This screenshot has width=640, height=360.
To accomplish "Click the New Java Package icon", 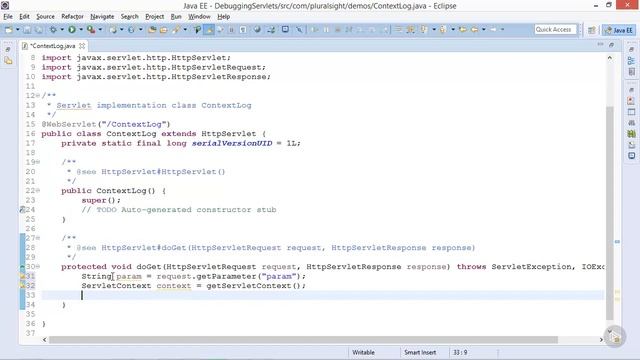I will pos(113,30).
